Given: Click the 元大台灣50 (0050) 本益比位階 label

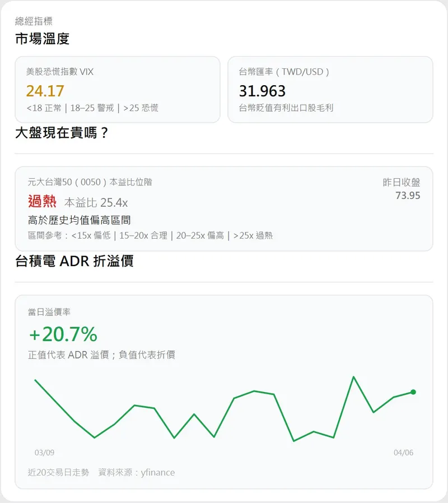Looking at the screenshot, I should tap(90, 182).
